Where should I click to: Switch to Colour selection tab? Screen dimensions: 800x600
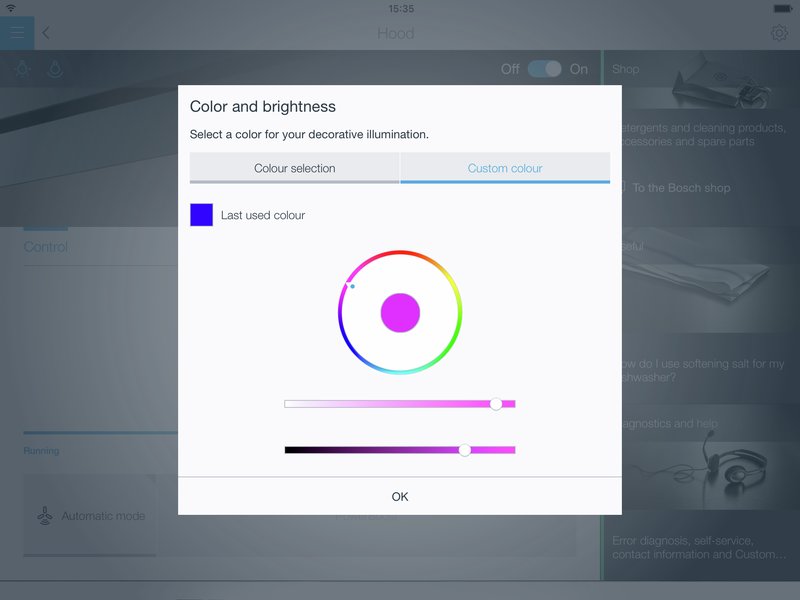click(294, 168)
